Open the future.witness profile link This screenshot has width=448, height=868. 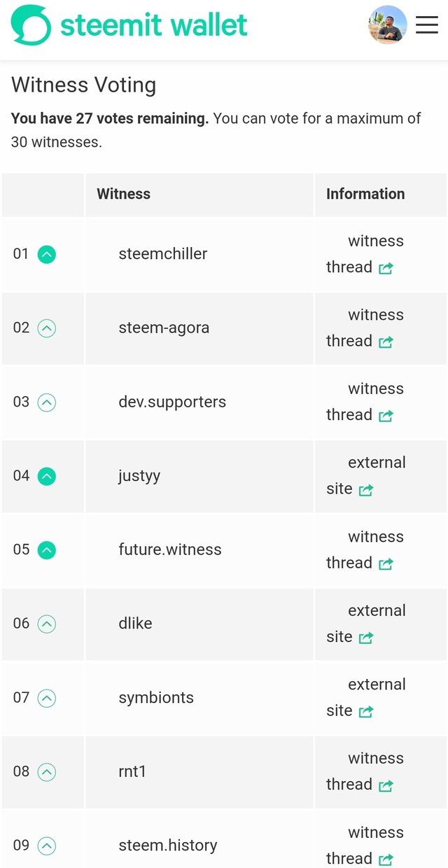pyautogui.click(x=169, y=549)
